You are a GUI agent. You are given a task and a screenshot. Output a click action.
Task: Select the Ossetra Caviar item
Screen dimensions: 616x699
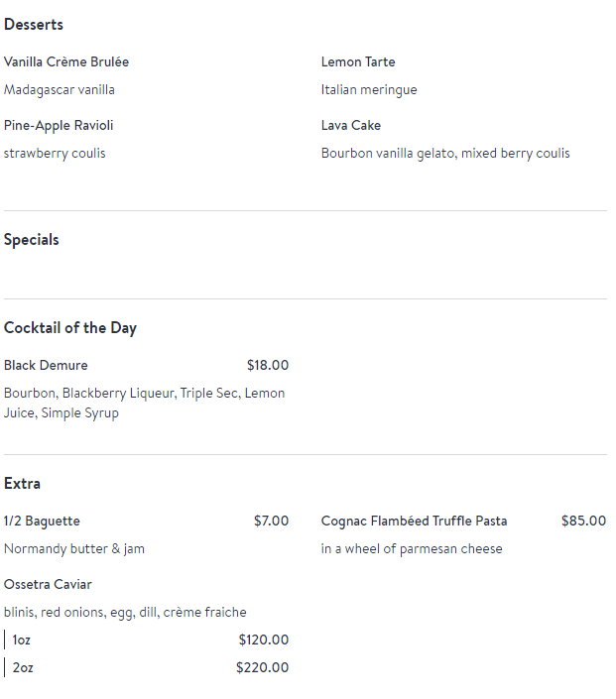(48, 584)
